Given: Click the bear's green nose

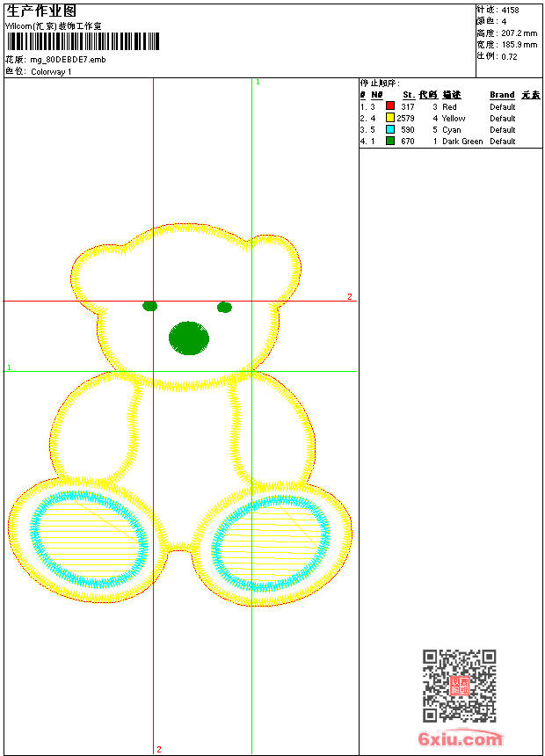Looking at the screenshot, I should 189,338.
